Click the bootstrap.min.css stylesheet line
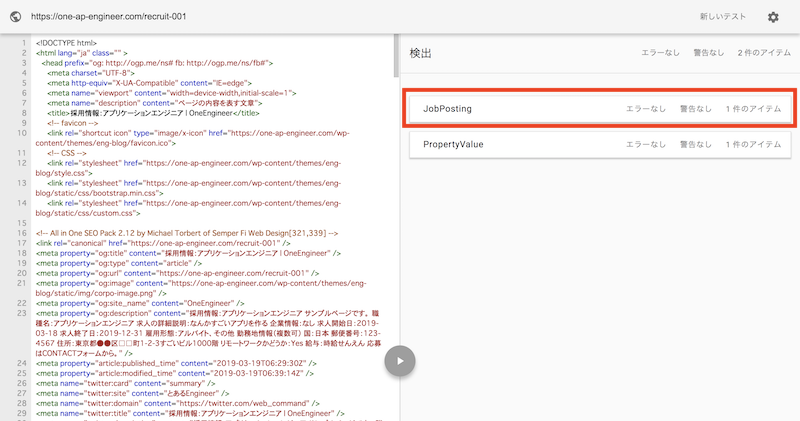The width and height of the screenshot is (800, 421). click(188, 188)
